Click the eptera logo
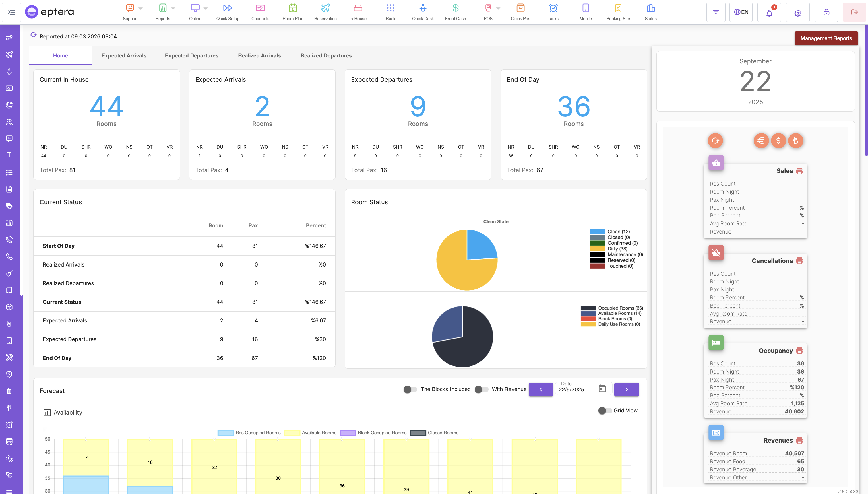868x494 pixels. point(50,12)
